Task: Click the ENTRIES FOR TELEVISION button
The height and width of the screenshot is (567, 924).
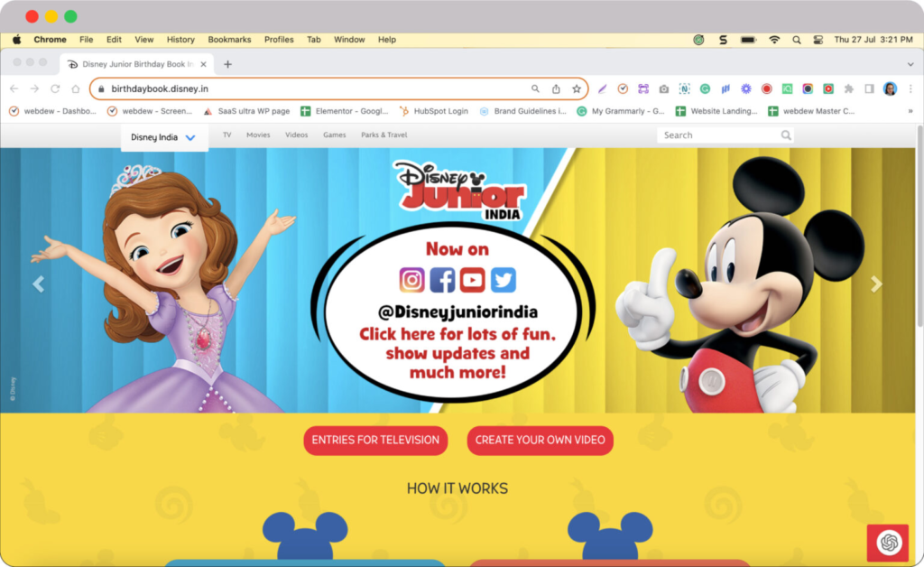Action: click(x=375, y=440)
